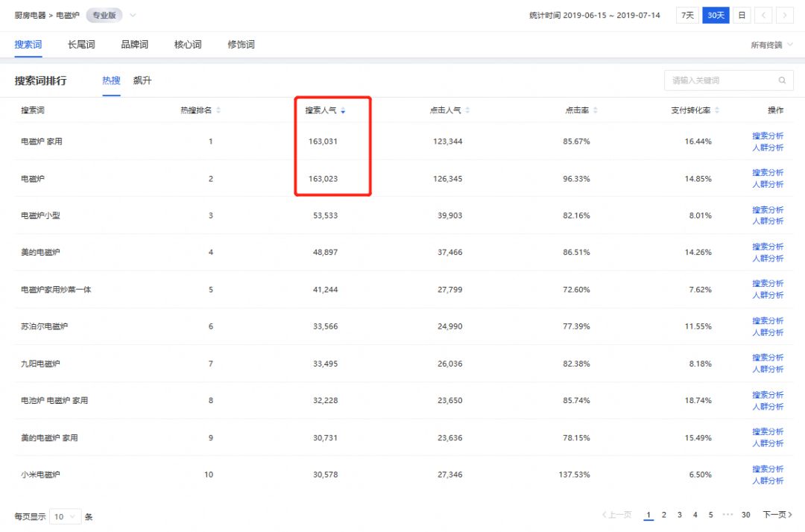Click the left chevron beside the 日 button

[x=763, y=15]
